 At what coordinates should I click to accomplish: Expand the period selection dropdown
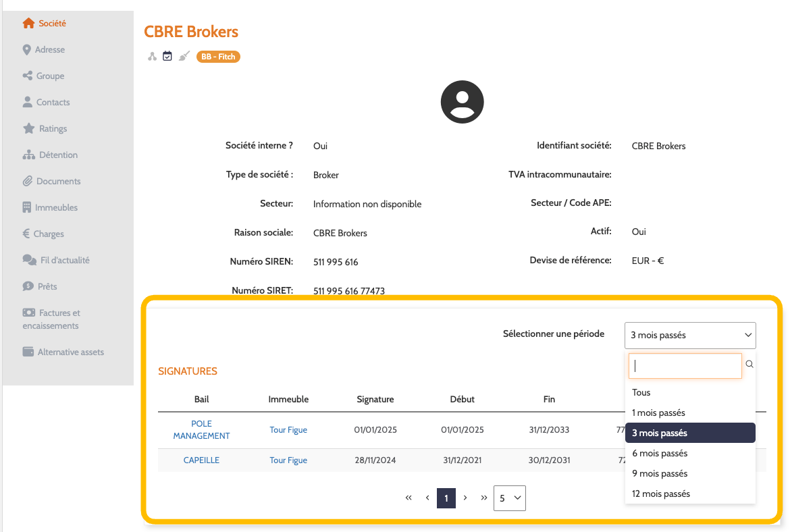coord(690,336)
